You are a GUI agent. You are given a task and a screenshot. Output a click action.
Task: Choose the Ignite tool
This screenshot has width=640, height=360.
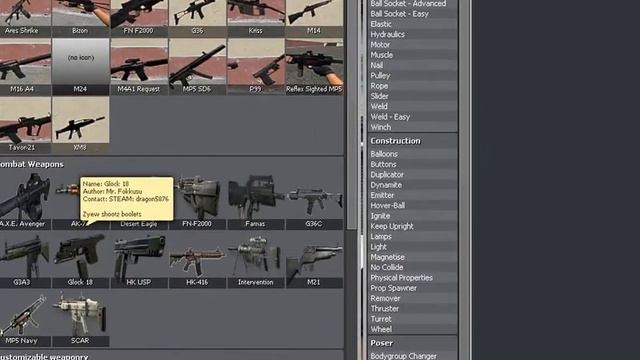coord(412,216)
